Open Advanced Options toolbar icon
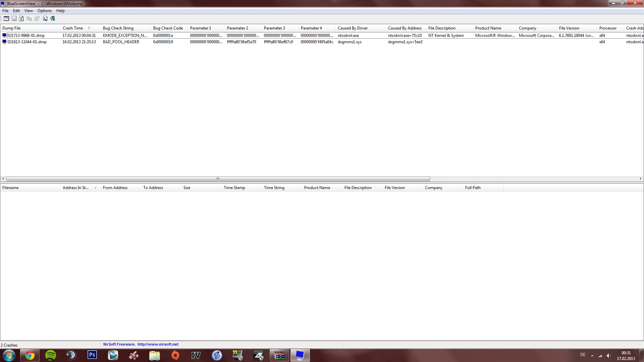This screenshot has width=644, height=362. 6,19
